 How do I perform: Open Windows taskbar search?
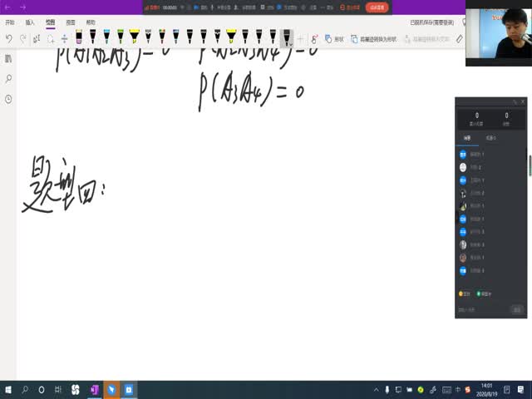[x=25, y=390]
